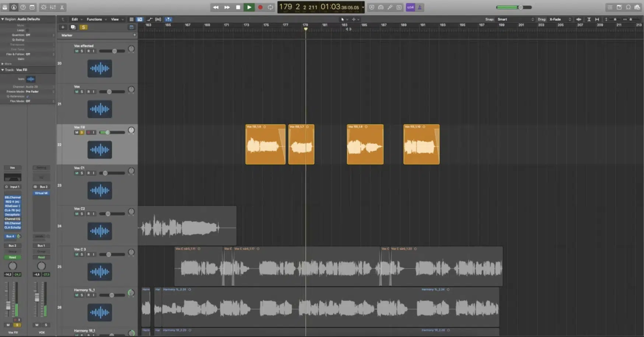
Task: Toggle the Inspector panel button
Action: [x=14, y=7]
